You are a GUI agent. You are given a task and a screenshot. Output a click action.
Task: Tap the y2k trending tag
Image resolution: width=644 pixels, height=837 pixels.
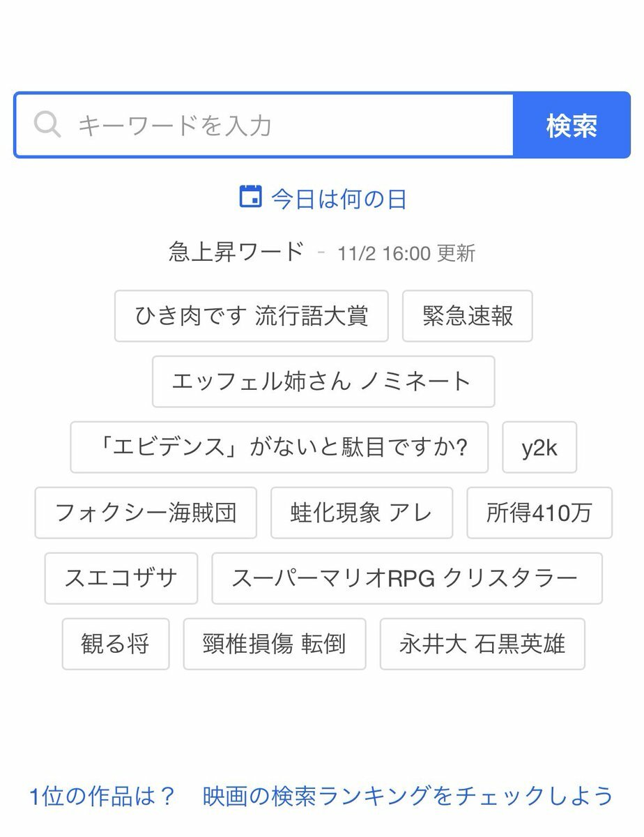[539, 447]
